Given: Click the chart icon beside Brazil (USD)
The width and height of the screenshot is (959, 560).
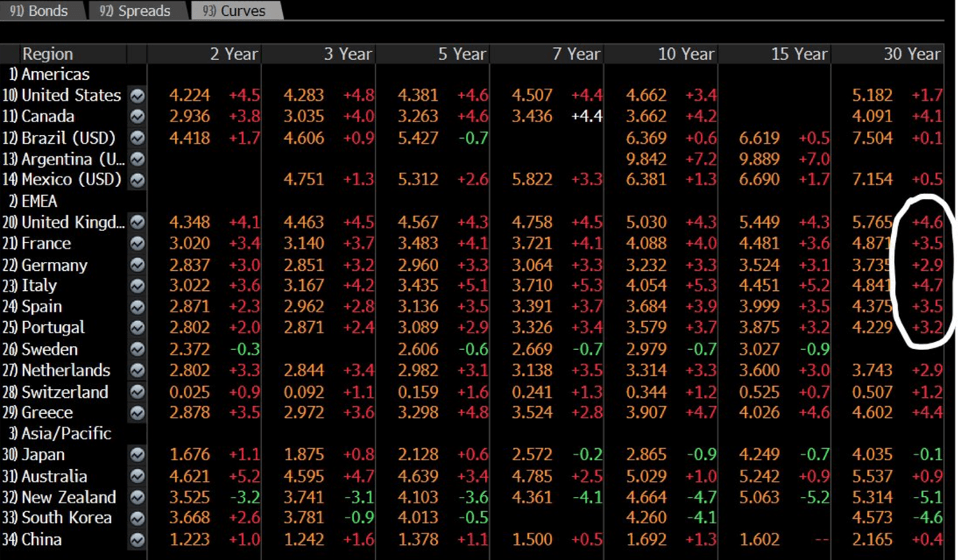Looking at the screenshot, I should pos(137,138).
